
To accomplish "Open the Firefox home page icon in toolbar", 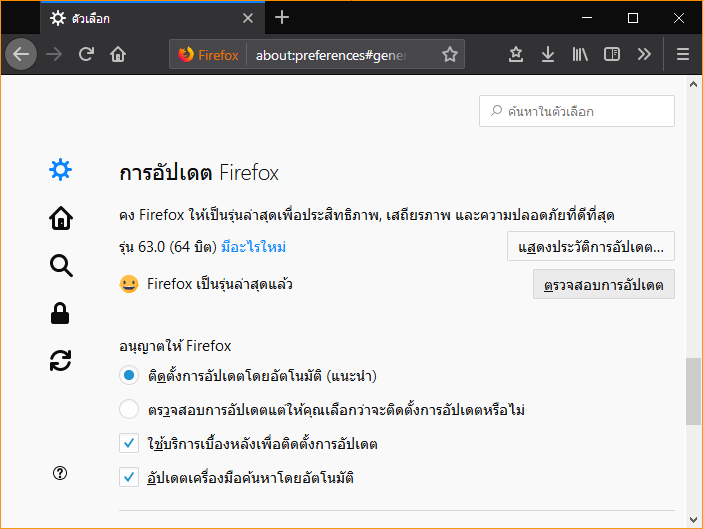I will tap(118, 54).
